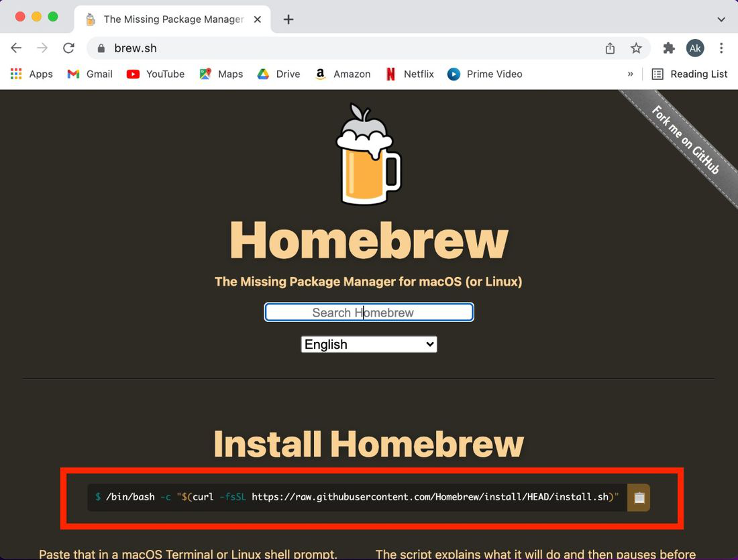Click the browser forward arrow

[x=42, y=48]
